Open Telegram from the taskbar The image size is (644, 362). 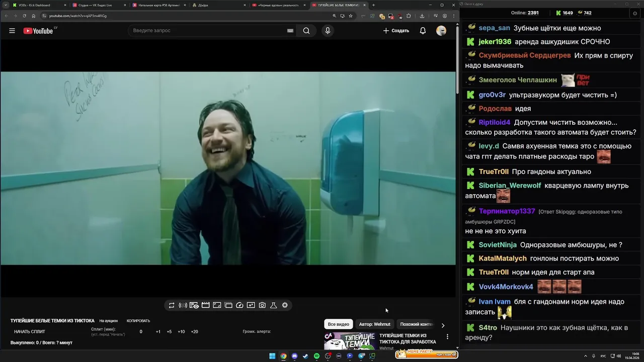coord(361,356)
